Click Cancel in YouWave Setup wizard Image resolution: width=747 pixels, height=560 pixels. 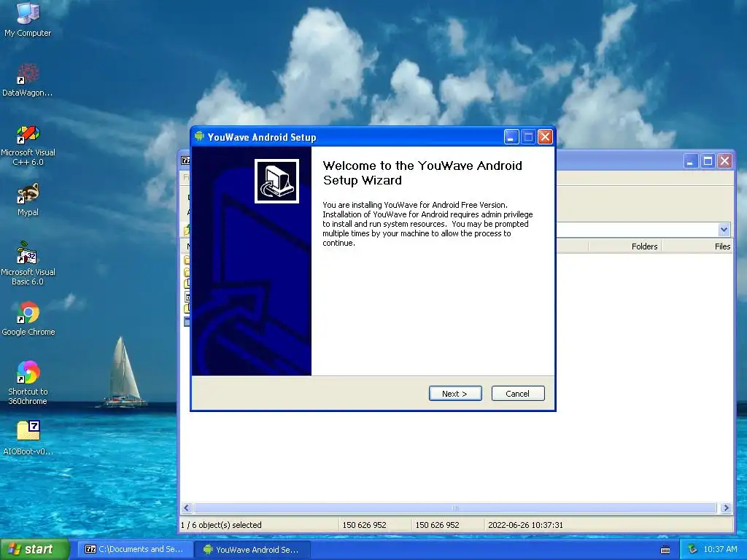[518, 393]
